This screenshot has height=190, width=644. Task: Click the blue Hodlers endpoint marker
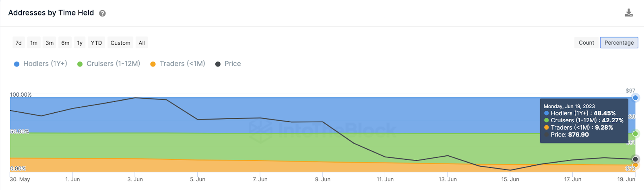click(x=635, y=98)
